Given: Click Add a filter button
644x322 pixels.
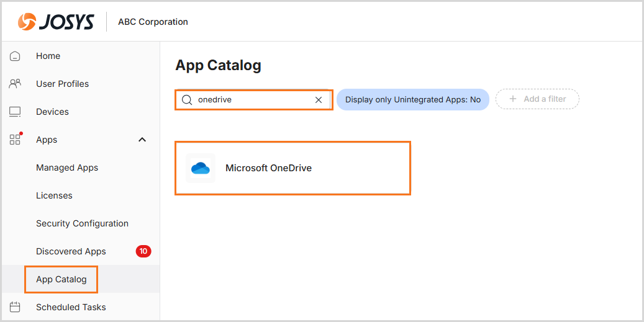Looking at the screenshot, I should (537, 99).
